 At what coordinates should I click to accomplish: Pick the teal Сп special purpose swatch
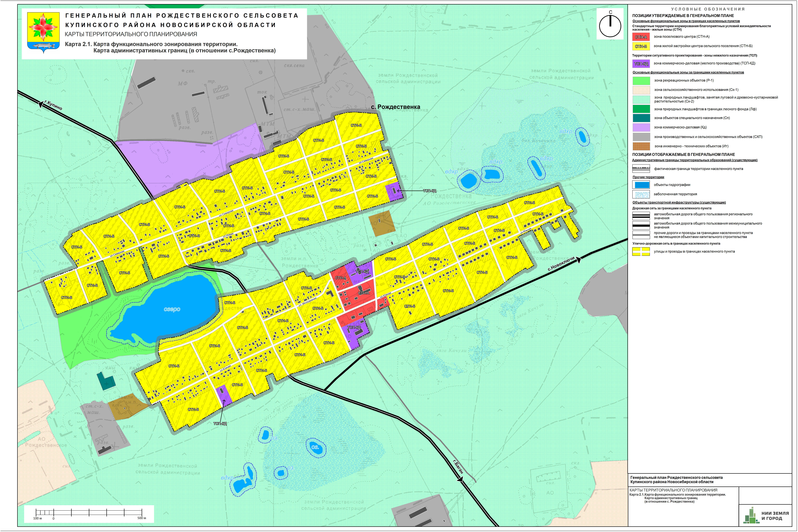coord(641,118)
